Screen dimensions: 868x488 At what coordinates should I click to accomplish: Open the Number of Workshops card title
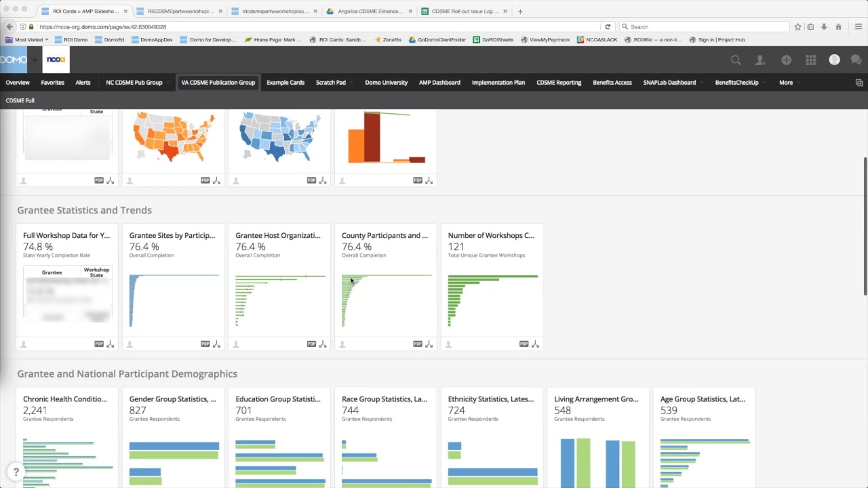491,236
